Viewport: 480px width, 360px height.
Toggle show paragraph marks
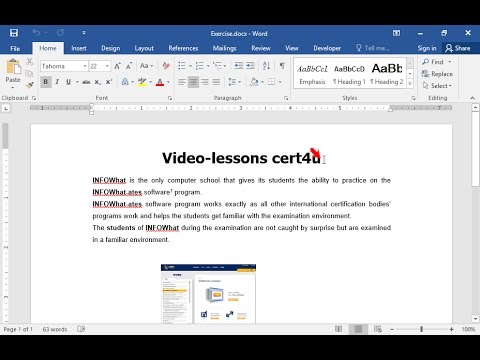click(282, 66)
